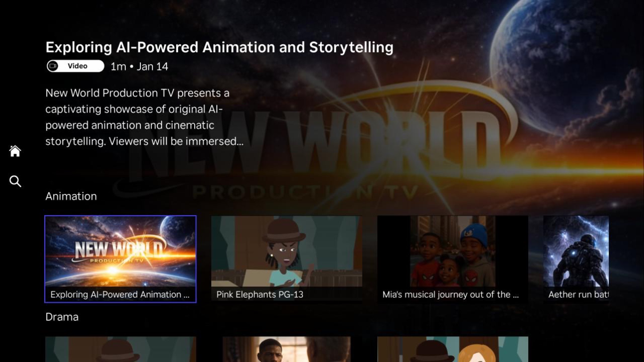Screen dimensions: 644x362
Task: Click the New World Production TV description
Action: (x=145, y=117)
